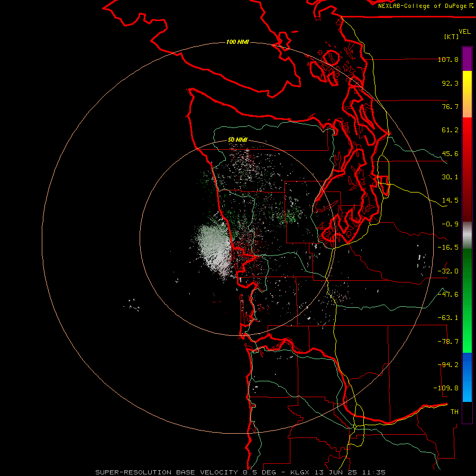This screenshot has width=476, height=476.
Task: Click the -63.1 legend value
Action: (x=448, y=318)
